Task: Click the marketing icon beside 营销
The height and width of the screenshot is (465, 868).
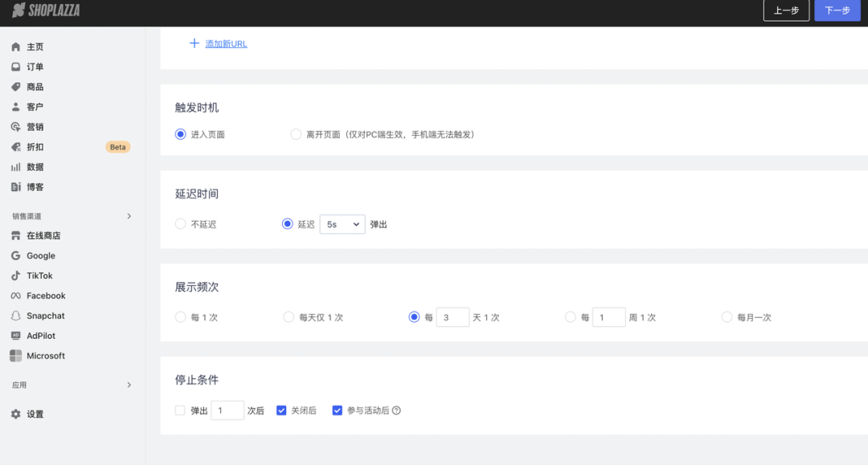Action: coord(15,127)
